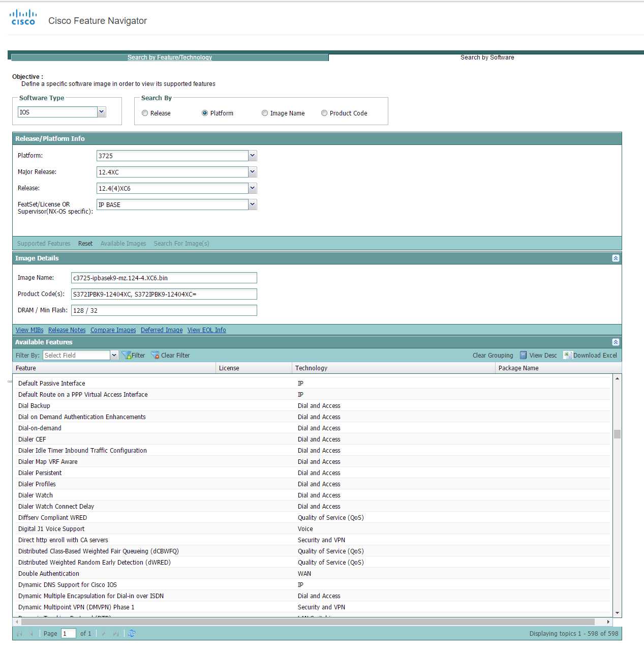Click the DRAM / Min Flash field
644x647 pixels.
164,310
